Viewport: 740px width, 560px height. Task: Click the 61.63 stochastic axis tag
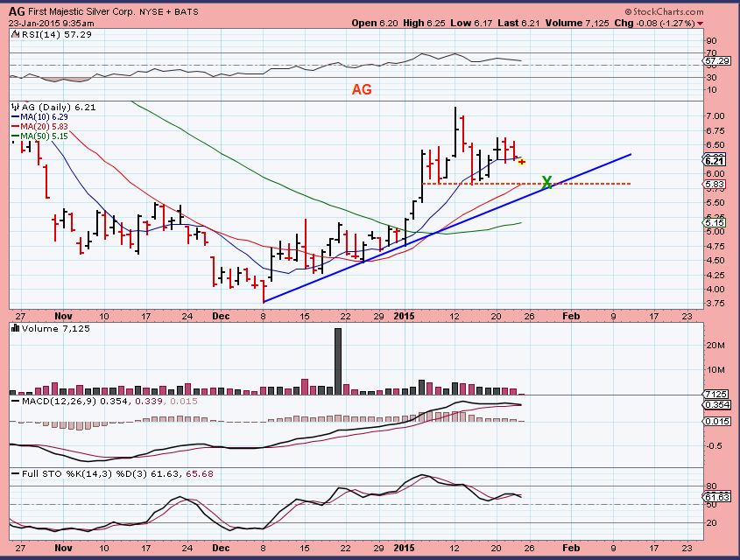[717, 497]
